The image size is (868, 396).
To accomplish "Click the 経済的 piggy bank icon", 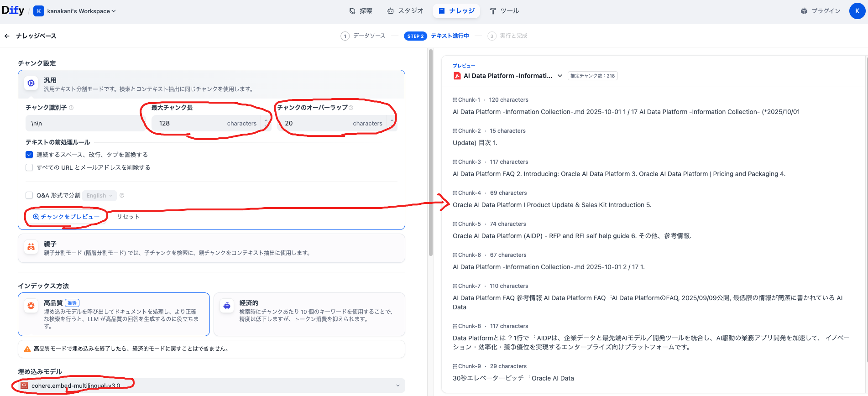I will pos(227,306).
